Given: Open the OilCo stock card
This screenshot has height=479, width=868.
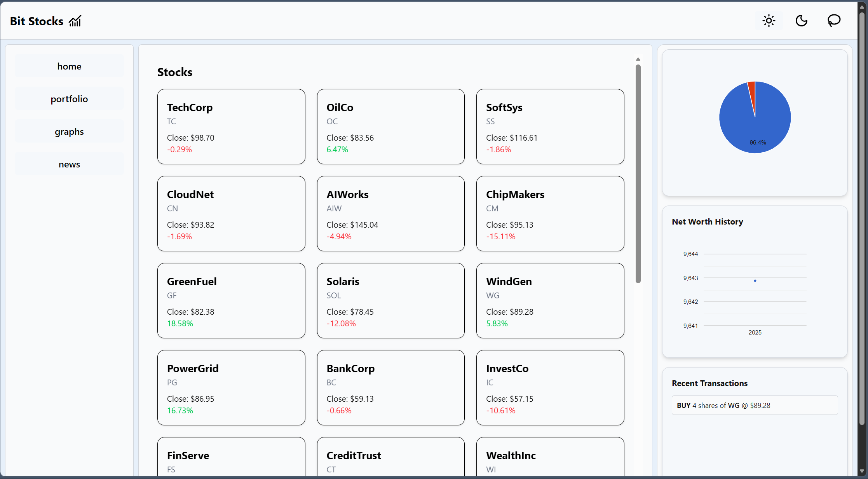Looking at the screenshot, I should (x=390, y=127).
